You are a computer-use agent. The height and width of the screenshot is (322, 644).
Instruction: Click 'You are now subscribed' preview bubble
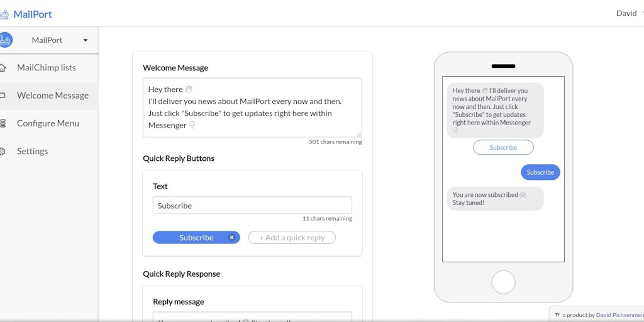[x=495, y=199]
